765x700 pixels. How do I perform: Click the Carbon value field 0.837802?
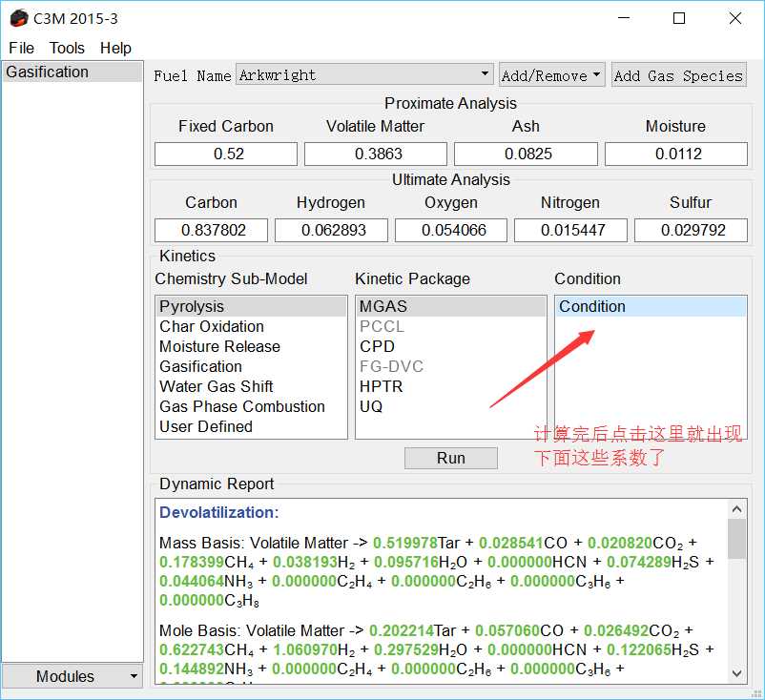tap(211, 230)
